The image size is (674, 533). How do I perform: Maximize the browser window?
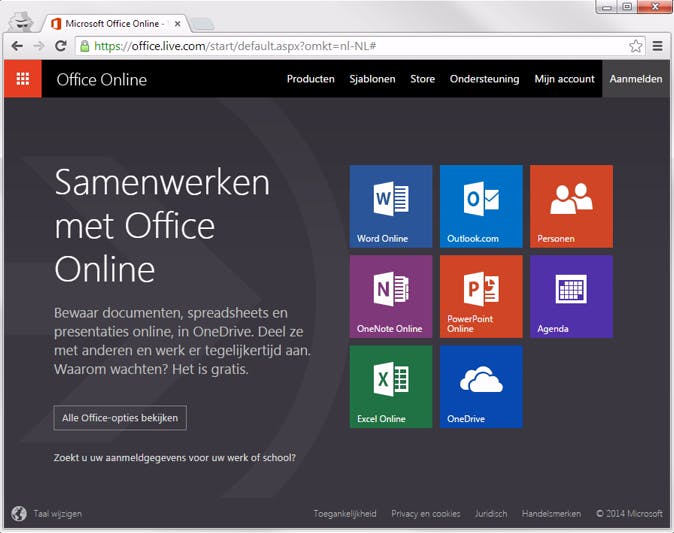coord(627,6)
